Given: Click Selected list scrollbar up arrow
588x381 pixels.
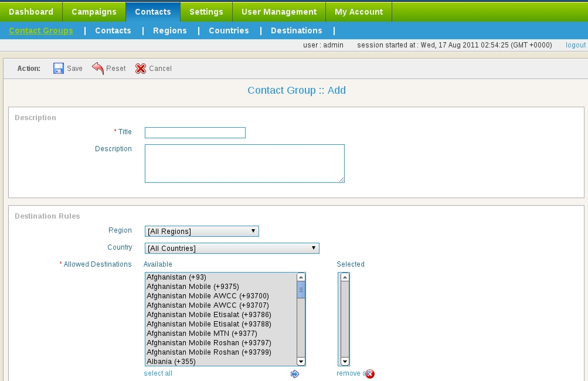Looking at the screenshot, I should point(345,277).
